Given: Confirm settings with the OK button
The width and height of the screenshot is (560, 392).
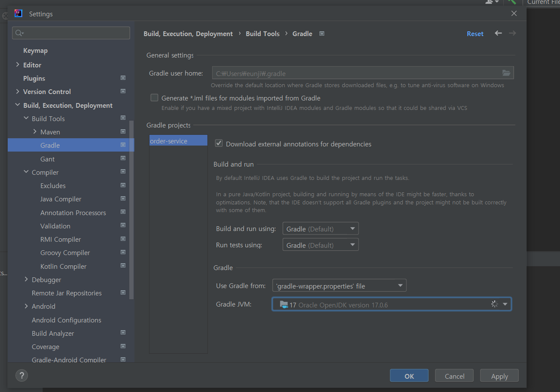Looking at the screenshot, I should pyautogui.click(x=409, y=376).
